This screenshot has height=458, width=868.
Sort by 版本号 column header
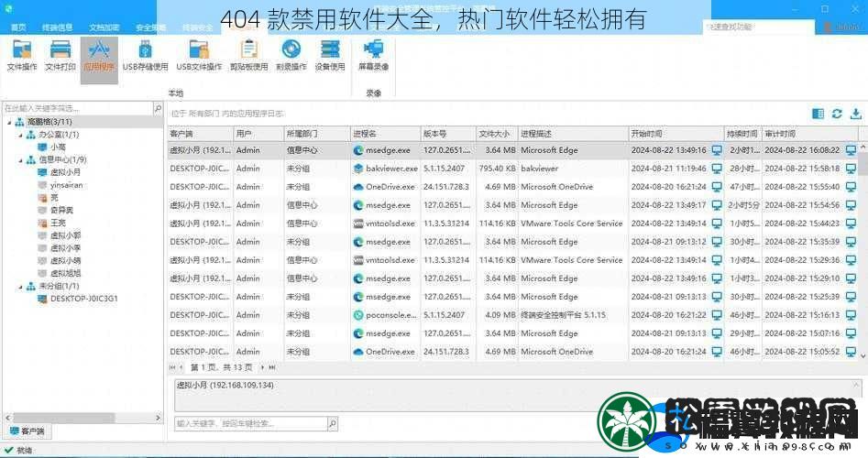448,134
